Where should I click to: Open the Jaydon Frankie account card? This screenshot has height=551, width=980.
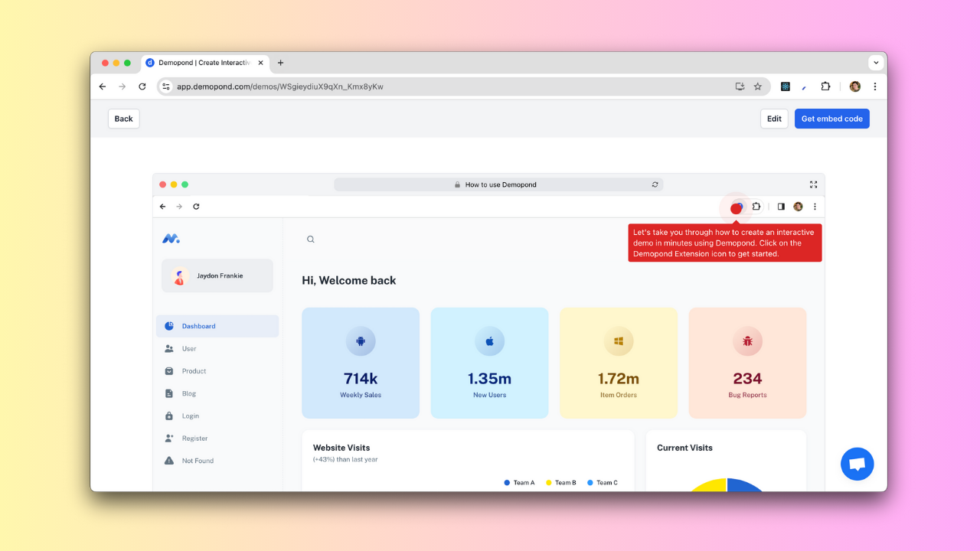point(217,275)
